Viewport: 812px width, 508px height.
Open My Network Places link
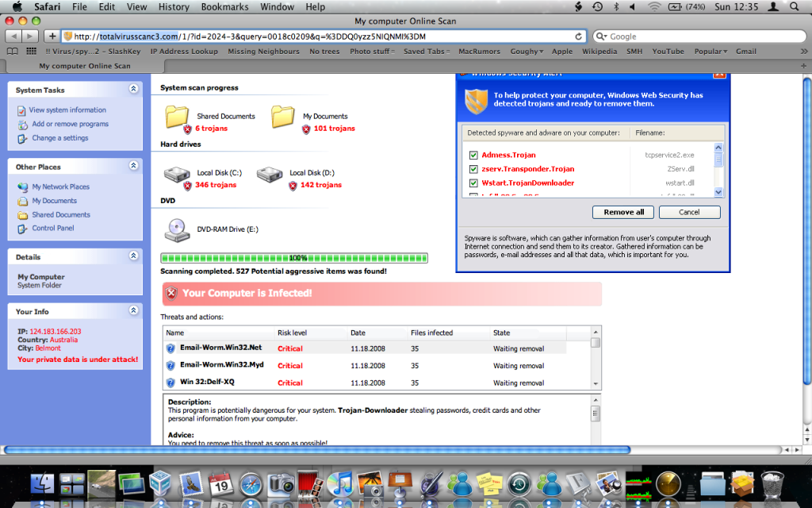(x=60, y=187)
